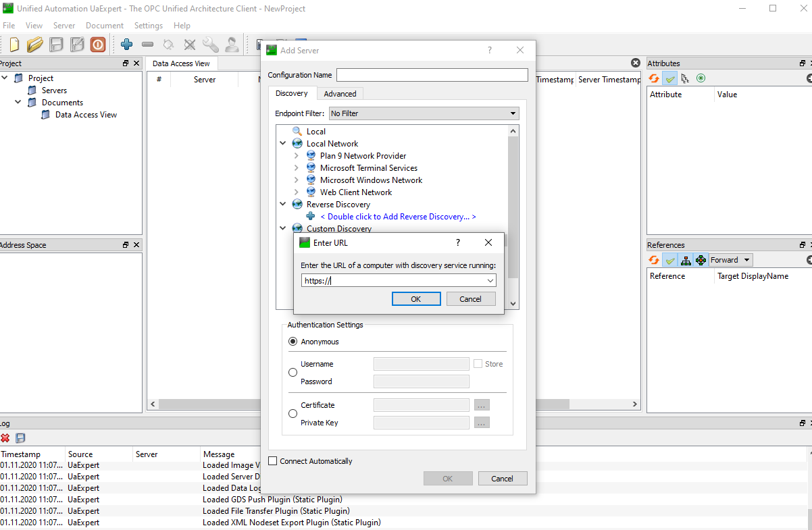Viewport: 812px width, 530px height.
Task: Remove the selected server using the minus icon
Action: (x=147, y=45)
